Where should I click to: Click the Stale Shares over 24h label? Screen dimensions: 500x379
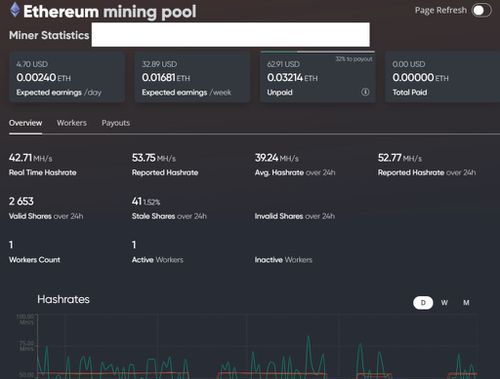click(169, 216)
